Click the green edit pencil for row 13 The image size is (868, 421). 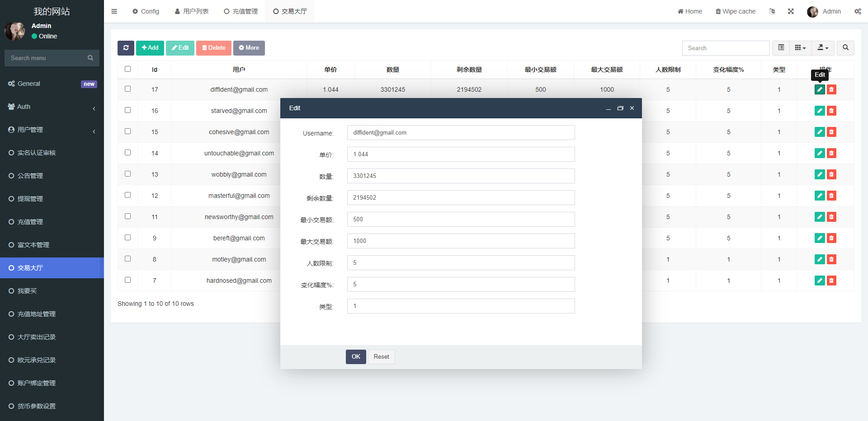(819, 174)
